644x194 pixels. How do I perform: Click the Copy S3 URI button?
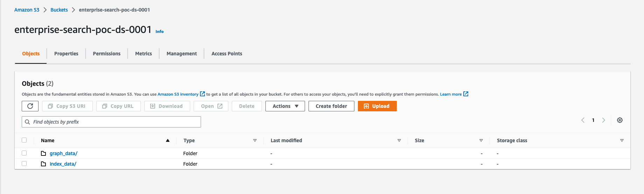(x=67, y=106)
